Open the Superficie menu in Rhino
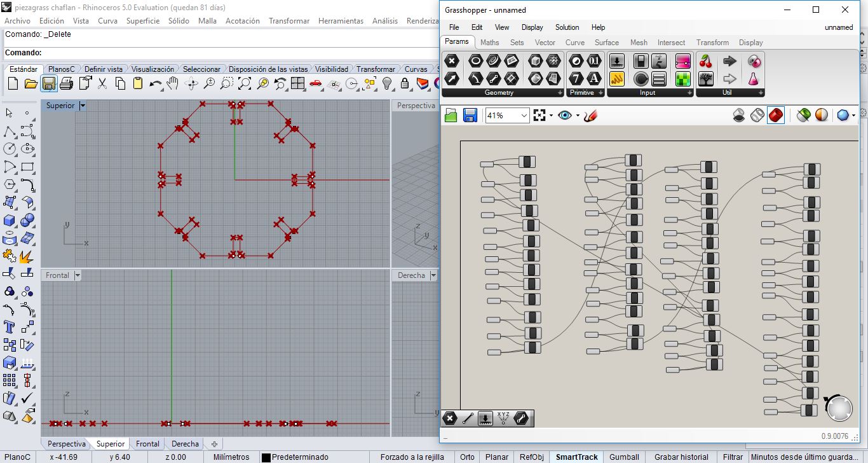The image size is (868, 463). point(143,21)
